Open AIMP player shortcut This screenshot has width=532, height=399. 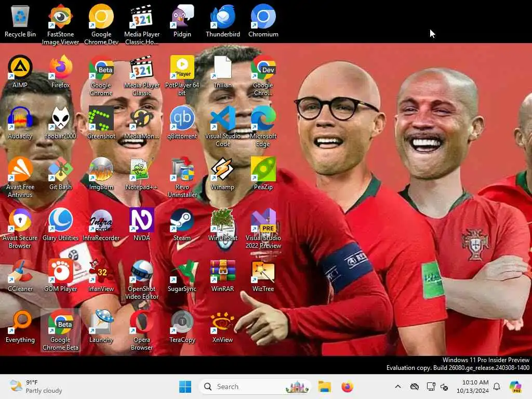(x=20, y=72)
